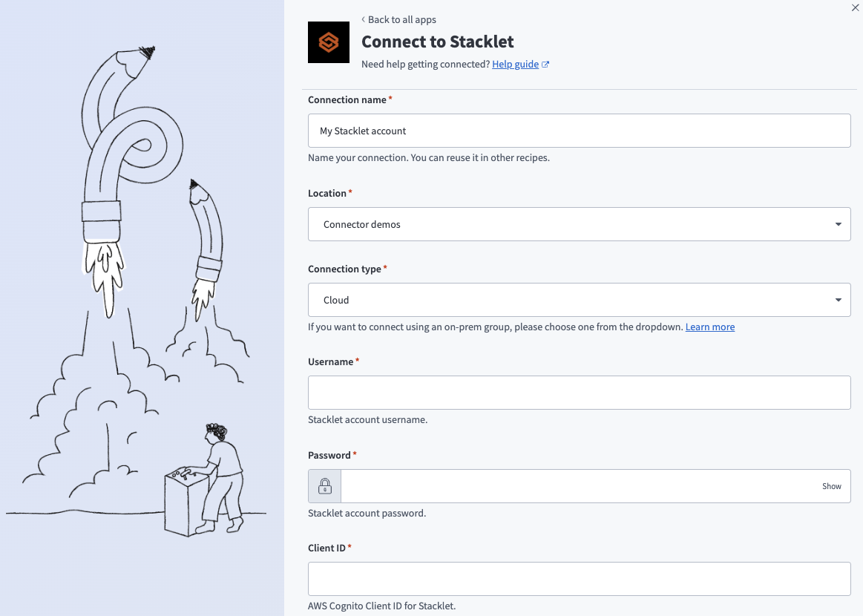This screenshot has height=616, width=863.
Task: Click the padlock icon in the Password field
Action: pos(324,485)
